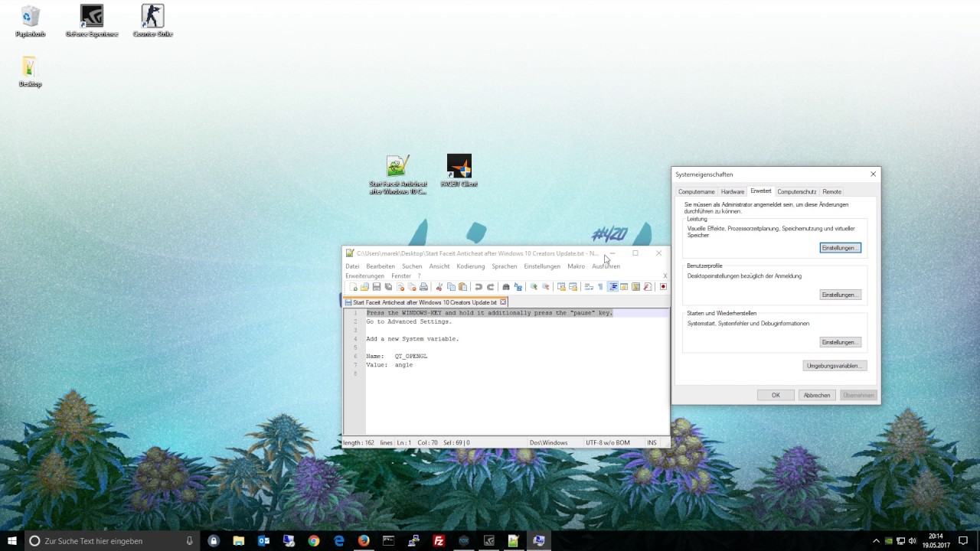Viewport: 980px width, 551px height.
Task: Click the text 'Add a new System variable.'
Action: pyautogui.click(x=413, y=339)
